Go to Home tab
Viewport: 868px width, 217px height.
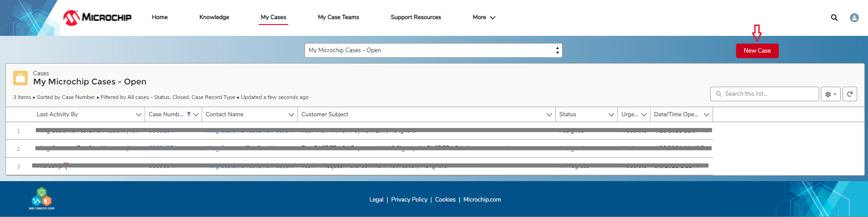click(160, 17)
